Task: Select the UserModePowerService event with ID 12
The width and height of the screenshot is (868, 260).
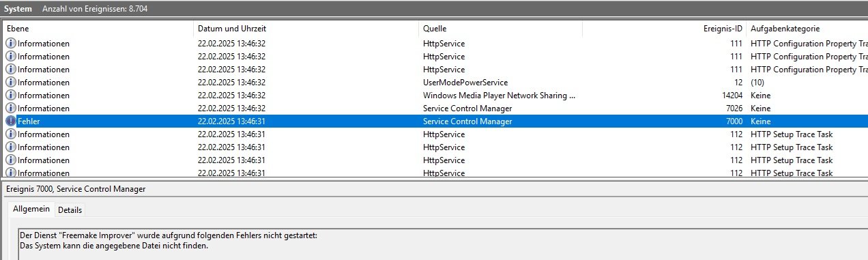Action: 435,83
